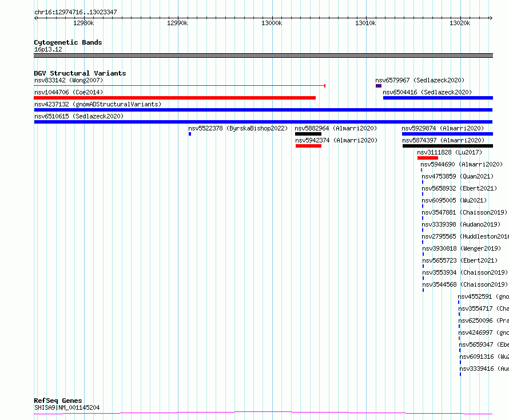Click the Cytogenetic Bands track title

pyautogui.click(x=68, y=42)
